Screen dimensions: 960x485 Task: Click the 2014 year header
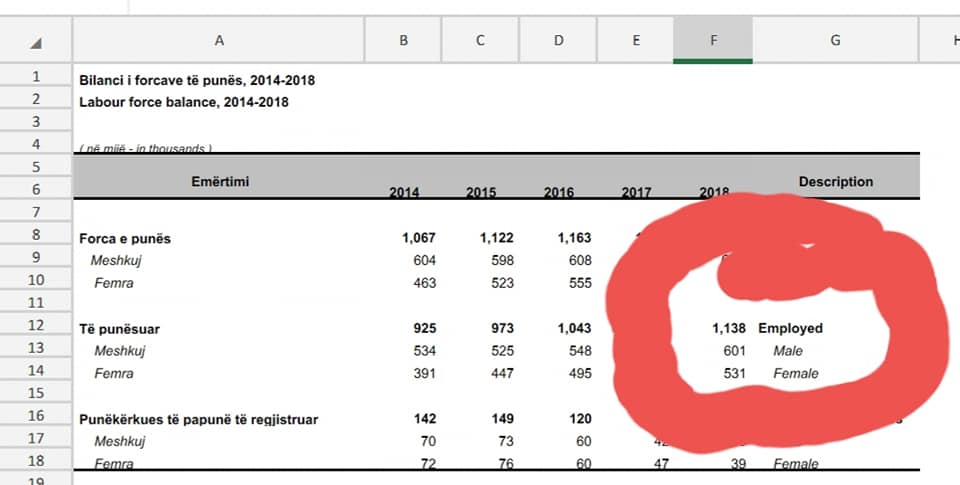[404, 192]
